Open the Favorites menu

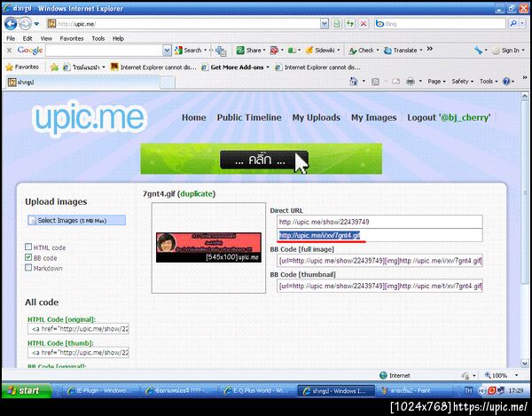coord(72,38)
